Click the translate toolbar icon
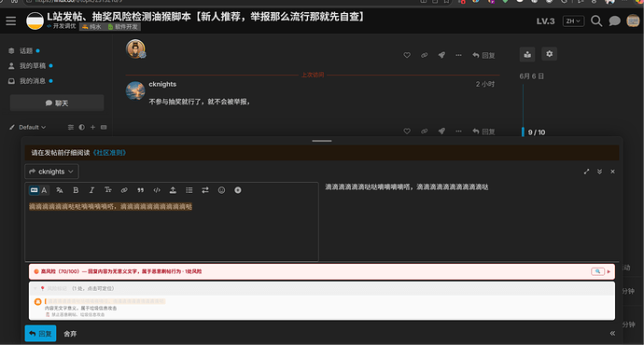Screen dimensions: 644x345 [x=60, y=190]
